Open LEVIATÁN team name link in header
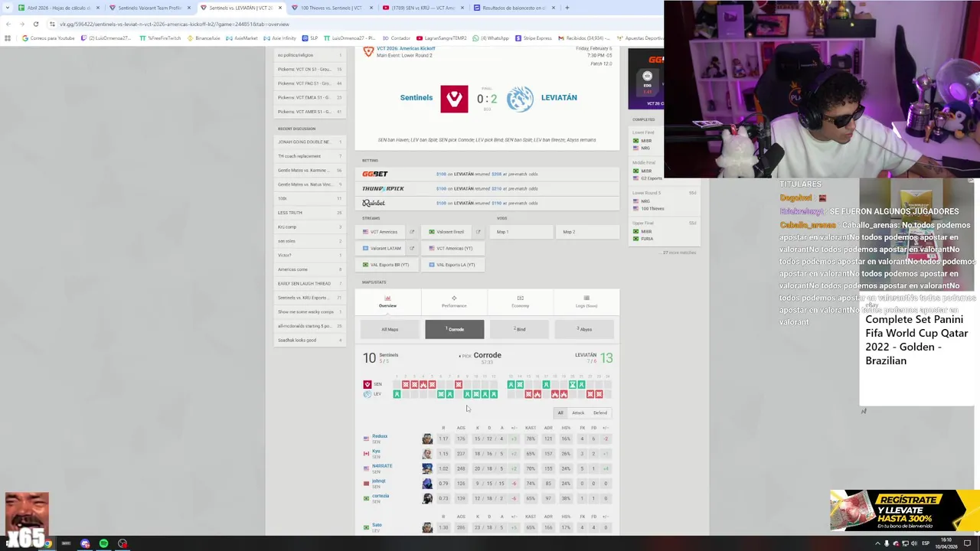Viewport: 980px width, 551px height. 559,98
